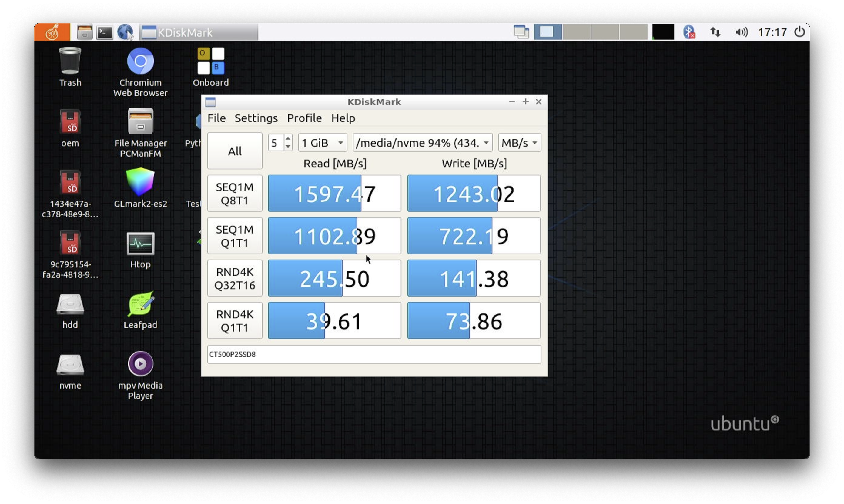Image resolution: width=844 pixels, height=504 pixels.
Task: Click the 73.86 write result
Action: click(474, 321)
